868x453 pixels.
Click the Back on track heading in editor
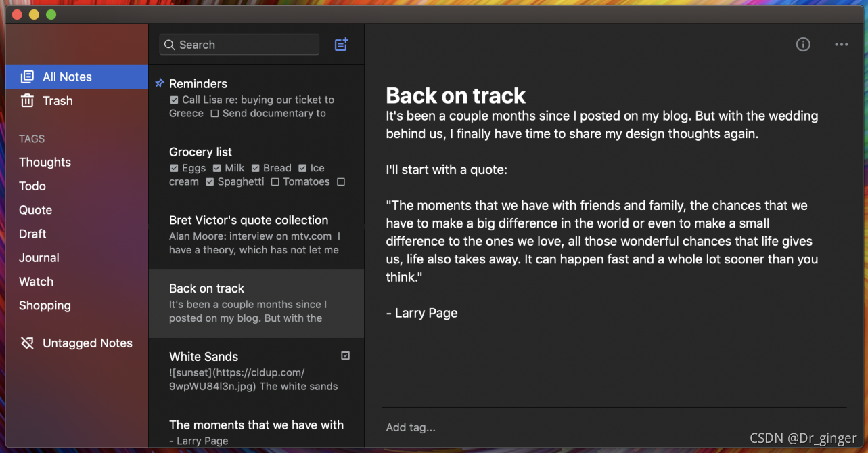455,95
